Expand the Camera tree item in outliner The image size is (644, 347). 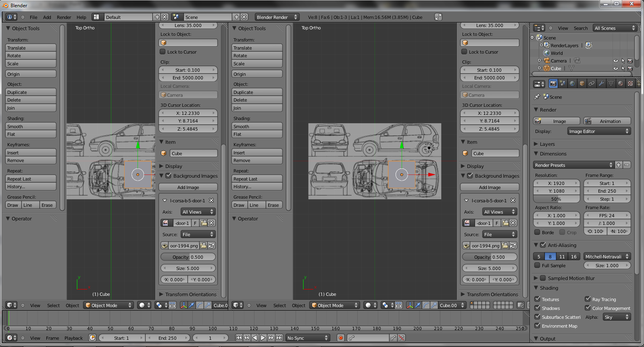click(539, 60)
